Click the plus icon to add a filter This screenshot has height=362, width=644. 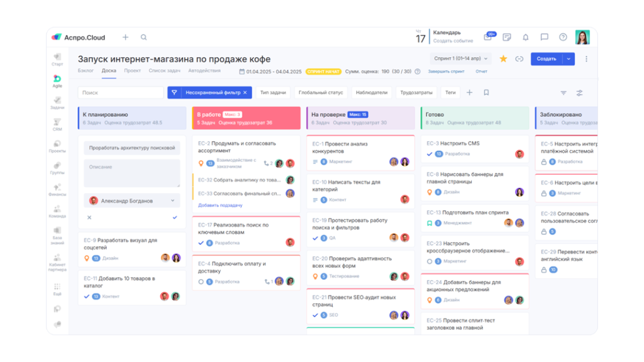coord(469,92)
